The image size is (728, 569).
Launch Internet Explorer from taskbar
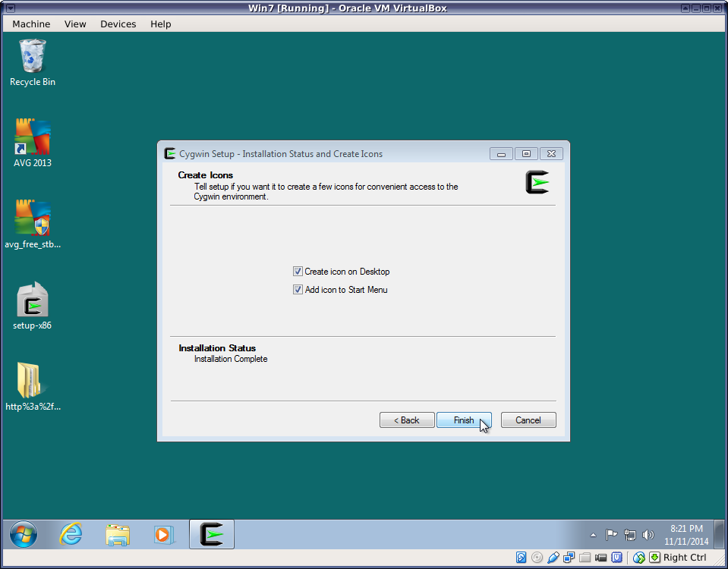click(x=71, y=534)
